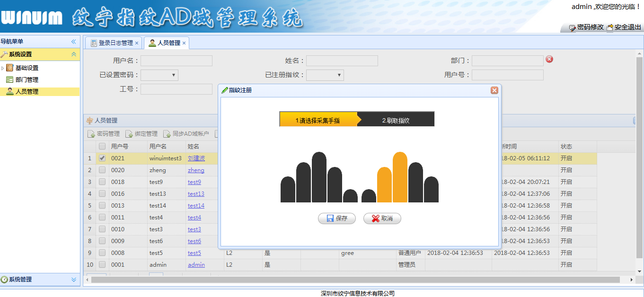Open the test13 name link
The image size is (644, 297).
(x=196, y=194)
